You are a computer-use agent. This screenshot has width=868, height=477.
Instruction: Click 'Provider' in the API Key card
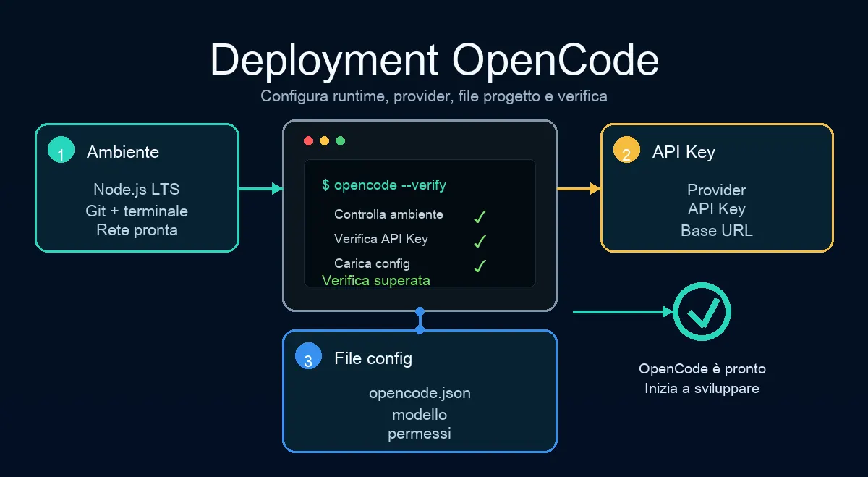click(x=717, y=190)
